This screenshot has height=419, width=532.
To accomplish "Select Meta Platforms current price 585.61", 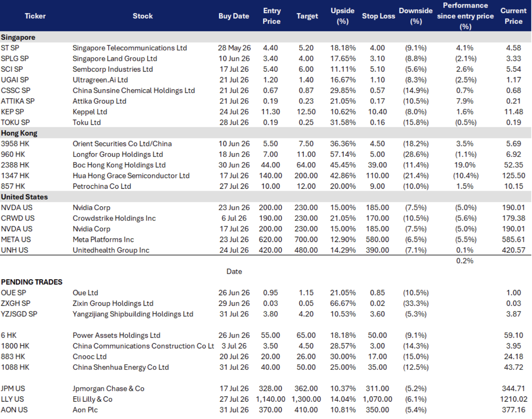I will [514, 239].
